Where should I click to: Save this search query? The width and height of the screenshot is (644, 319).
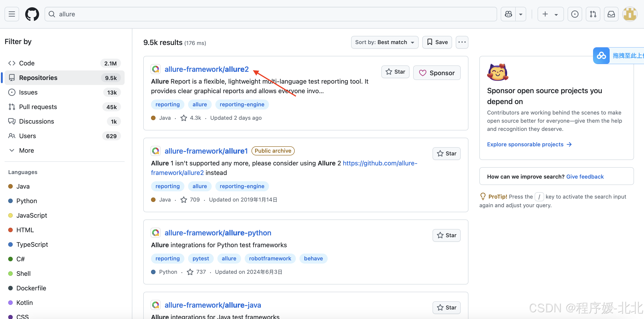coord(437,42)
